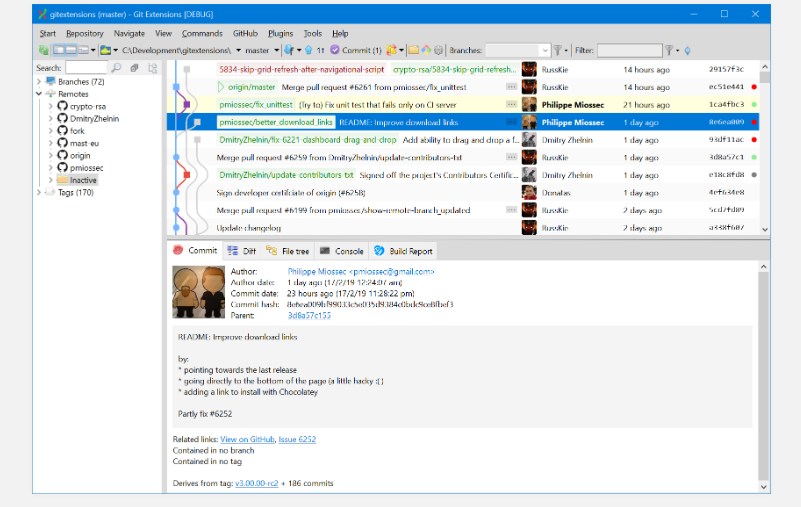Expand the Branches (72) tree node
The width and height of the screenshot is (801, 507).
[39, 81]
